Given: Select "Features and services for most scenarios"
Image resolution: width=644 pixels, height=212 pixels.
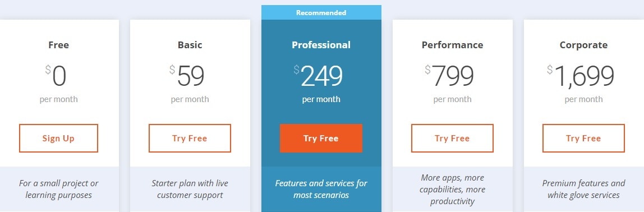Looking at the screenshot, I should click(321, 189).
